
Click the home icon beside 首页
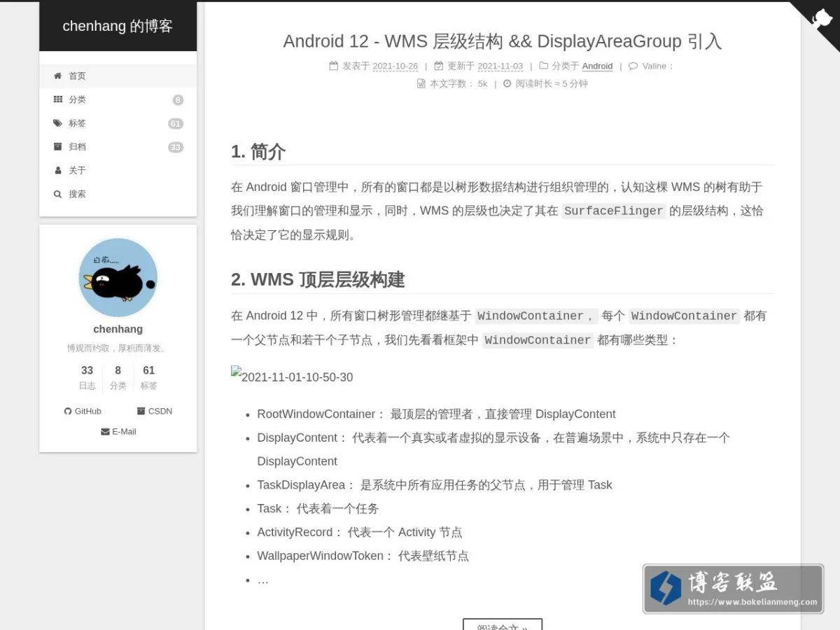[58, 76]
